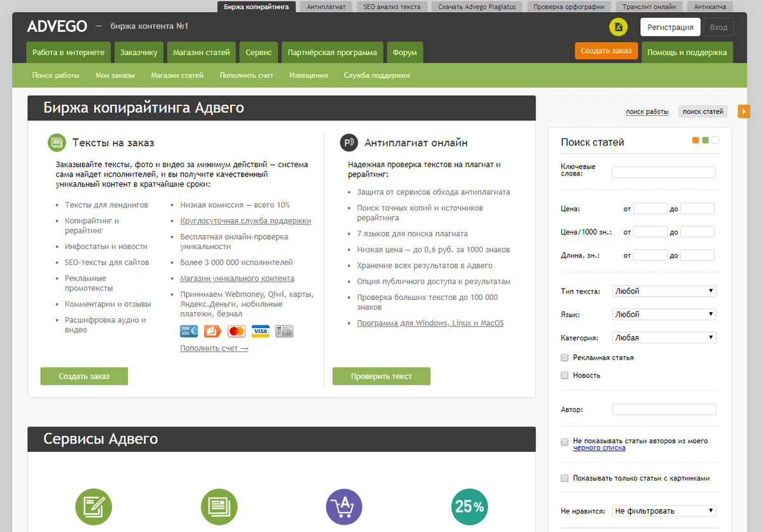This screenshot has height=532, width=763.
Task: Click the yellow user badge icon in header
Action: [619, 27]
